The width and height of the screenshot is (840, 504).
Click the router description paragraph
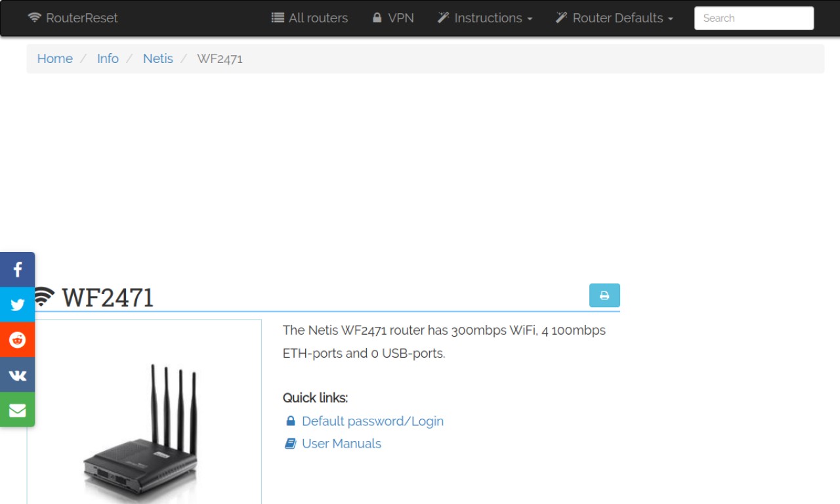pos(444,341)
